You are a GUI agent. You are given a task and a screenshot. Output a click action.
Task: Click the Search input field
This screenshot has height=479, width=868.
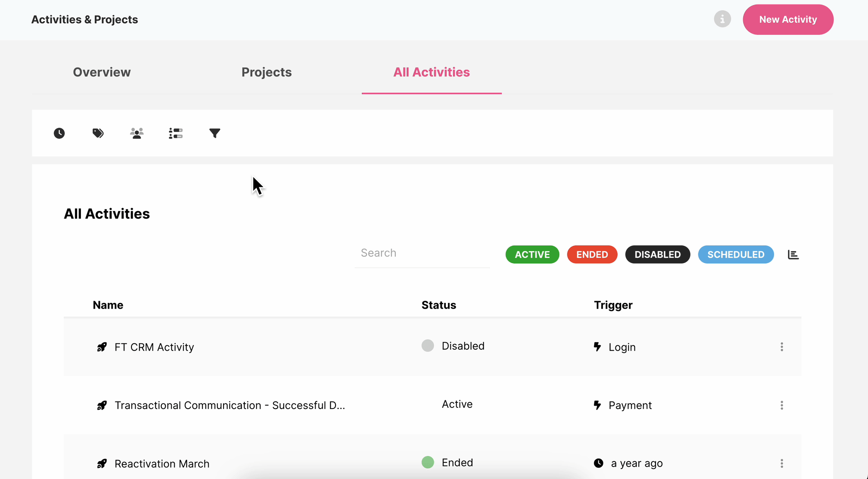coord(422,253)
